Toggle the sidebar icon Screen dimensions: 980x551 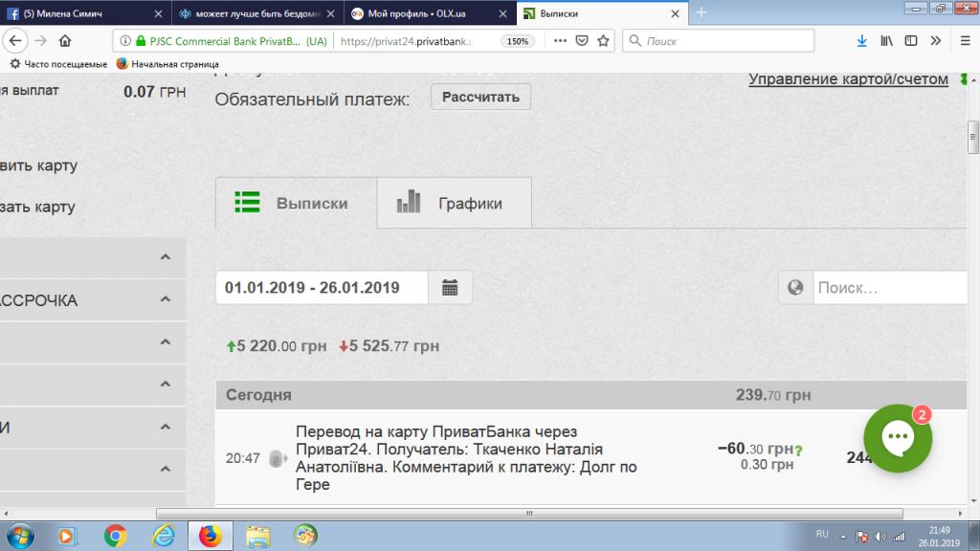point(911,40)
